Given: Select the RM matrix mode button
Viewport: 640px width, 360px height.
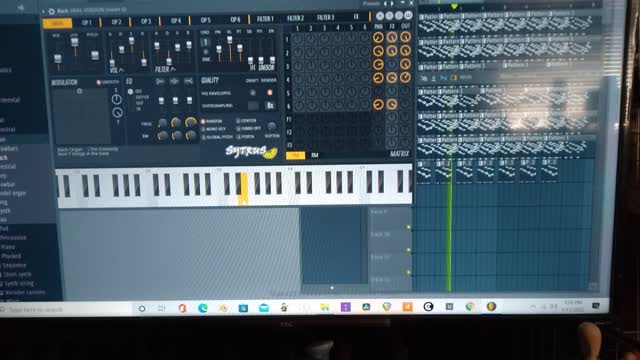Looking at the screenshot, I should [315, 155].
